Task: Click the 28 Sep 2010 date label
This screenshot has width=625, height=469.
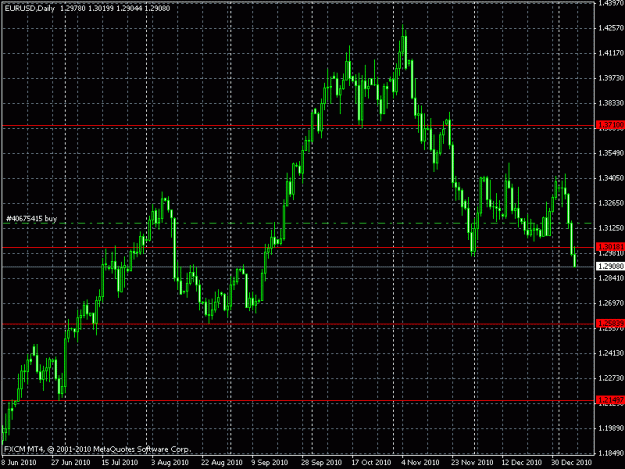Action: (x=322, y=463)
